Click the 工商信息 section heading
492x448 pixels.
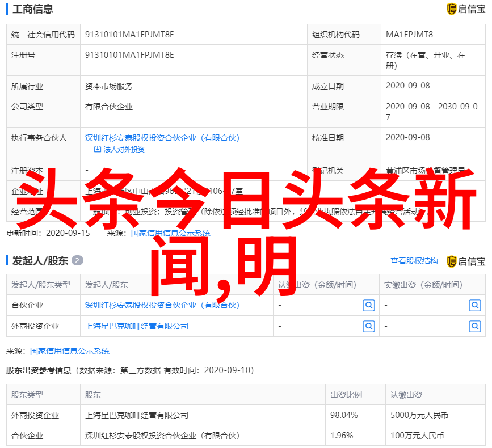[x=33, y=9]
